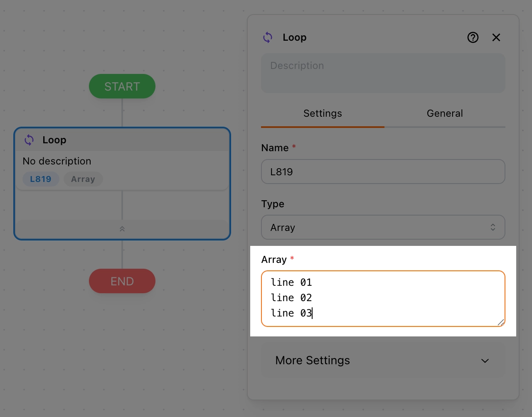The height and width of the screenshot is (417, 532).
Task: Click the Array tag on Loop node
Action: tap(83, 179)
